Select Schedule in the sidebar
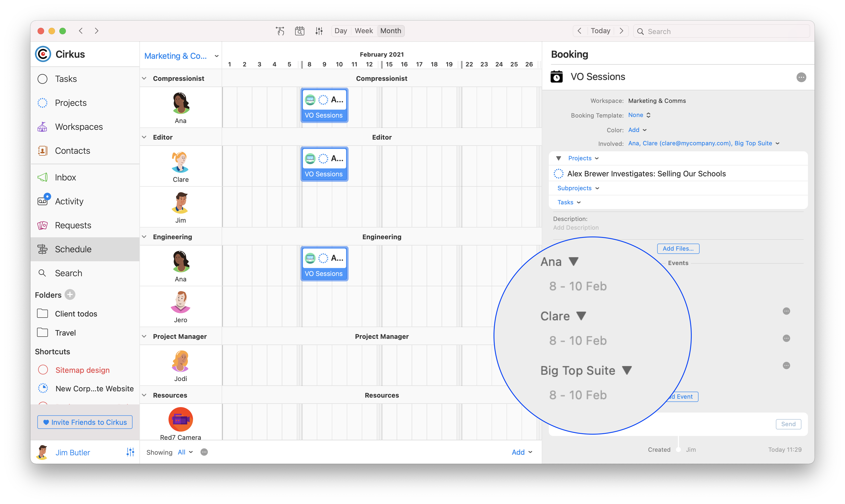Image resolution: width=845 pixels, height=504 pixels. (x=85, y=249)
